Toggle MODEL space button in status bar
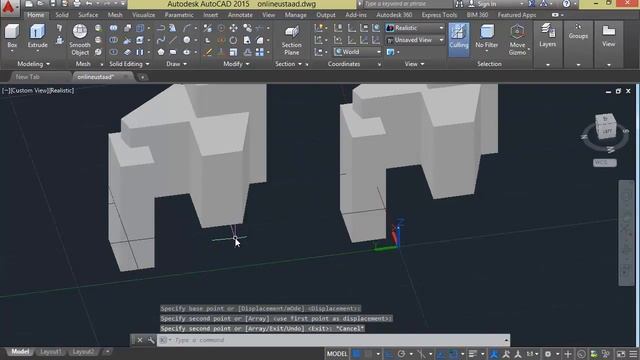This screenshot has height=360, width=640. pos(337,354)
